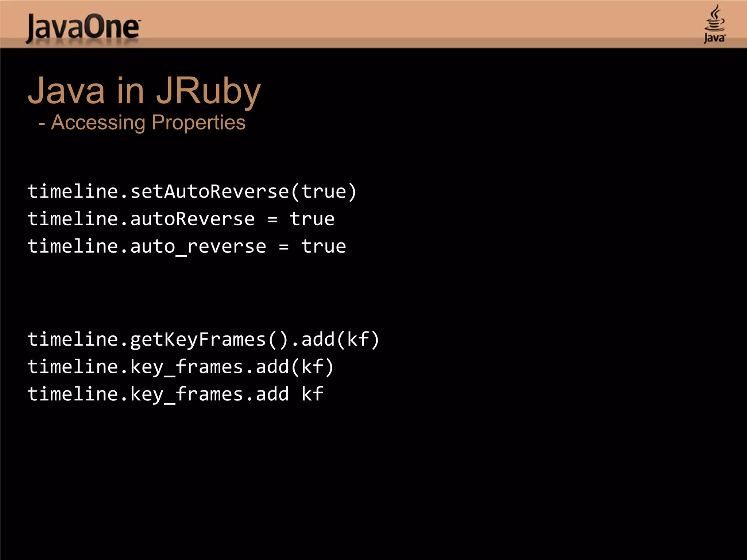Click 'key_frames' in the line ending 'add(kf)'
The width and height of the screenshot is (747, 560).
pos(186,367)
